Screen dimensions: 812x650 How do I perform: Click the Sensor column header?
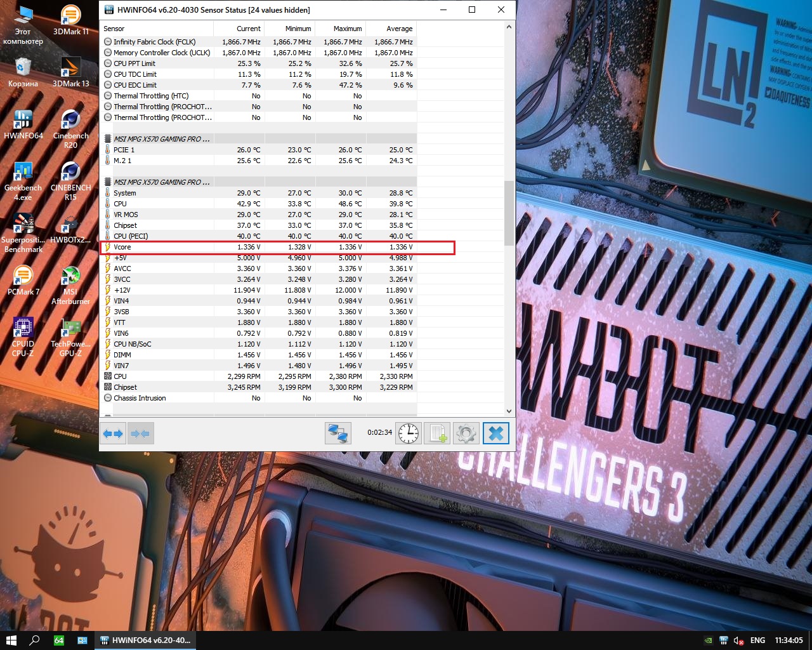point(157,29)
